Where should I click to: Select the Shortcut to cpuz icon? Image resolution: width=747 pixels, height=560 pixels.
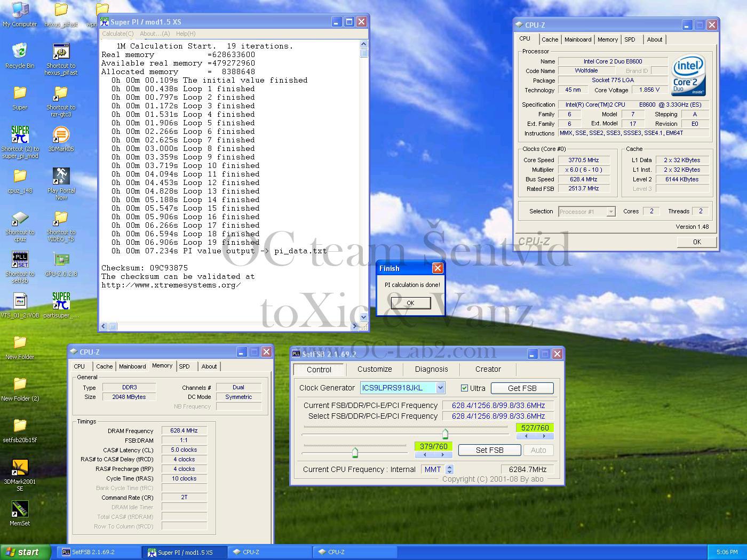[20, 226]
